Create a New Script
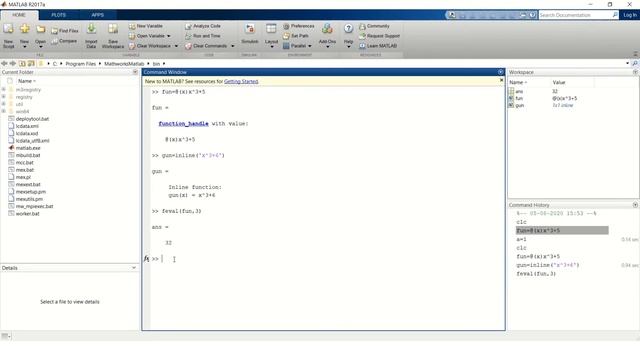This screenshot has width=640, height=360. pos(8,36)
